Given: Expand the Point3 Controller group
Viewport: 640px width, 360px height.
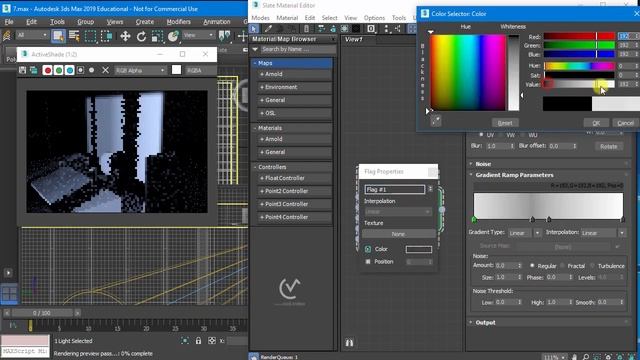Looking at the screenshot, I should point(294,204).
